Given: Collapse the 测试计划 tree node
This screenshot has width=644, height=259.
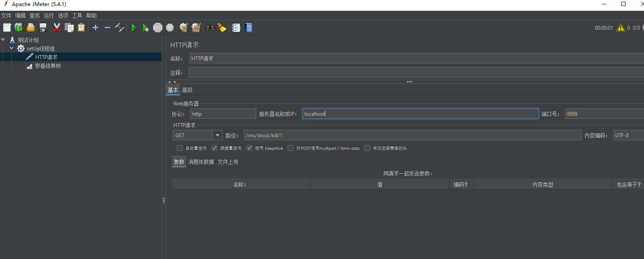Looking at the screenshot, I should (x=3, y=40).
